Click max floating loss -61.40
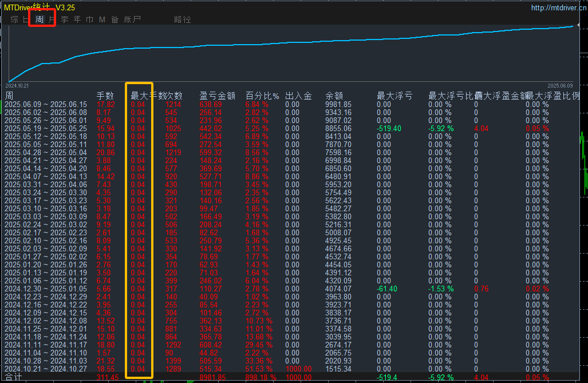588x383 pixels. 387,289
